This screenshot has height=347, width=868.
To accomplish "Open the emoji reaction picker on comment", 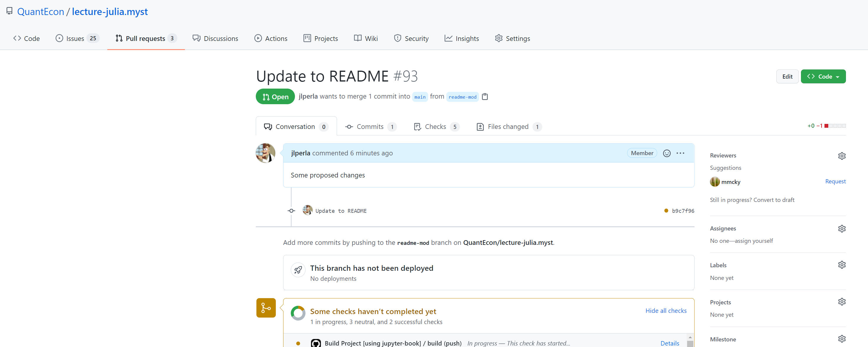I will pos(667,153).
